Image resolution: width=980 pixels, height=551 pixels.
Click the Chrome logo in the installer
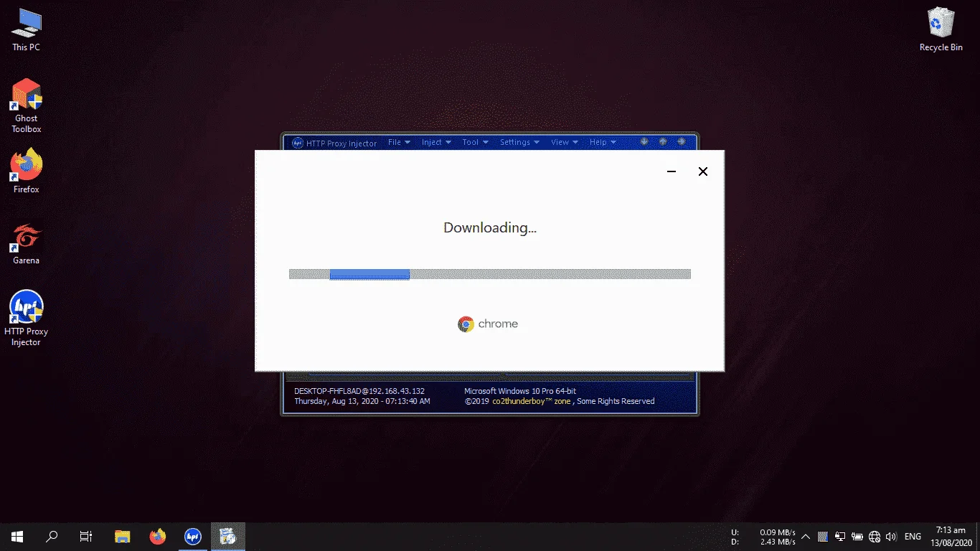pyautogui.click(x=466, y=324)
